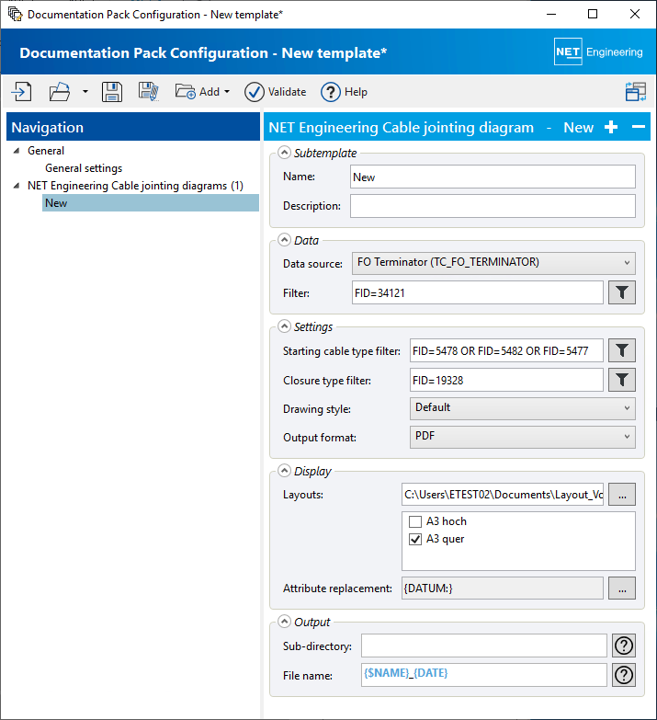Collapse the Settings section

click(285, 326)
